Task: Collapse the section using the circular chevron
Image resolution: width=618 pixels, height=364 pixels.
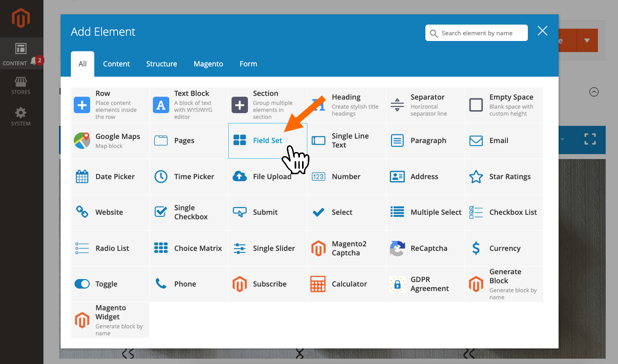Action: click(x=594, y=92)
